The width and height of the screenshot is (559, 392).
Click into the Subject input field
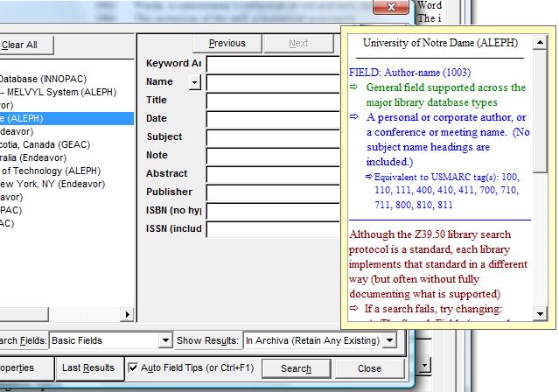[x=273, y=137]
